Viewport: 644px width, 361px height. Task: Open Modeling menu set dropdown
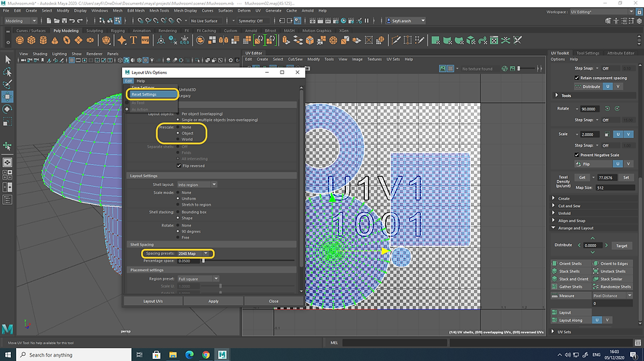[20, 21]
